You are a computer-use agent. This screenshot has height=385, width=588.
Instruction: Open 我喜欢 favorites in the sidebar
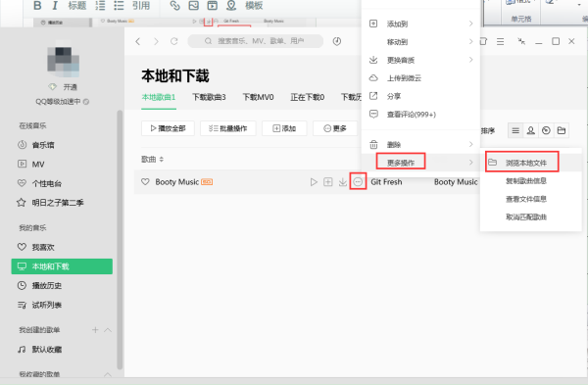(36, 248)
